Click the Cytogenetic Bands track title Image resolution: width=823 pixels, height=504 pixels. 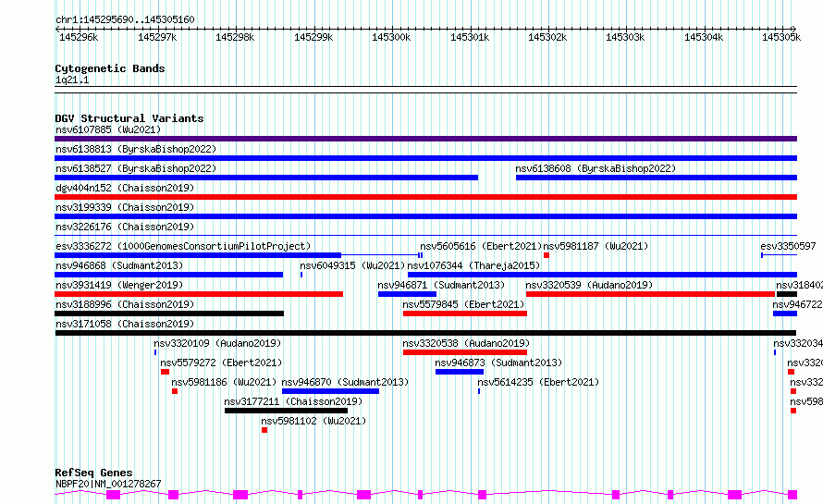(110, 68)
